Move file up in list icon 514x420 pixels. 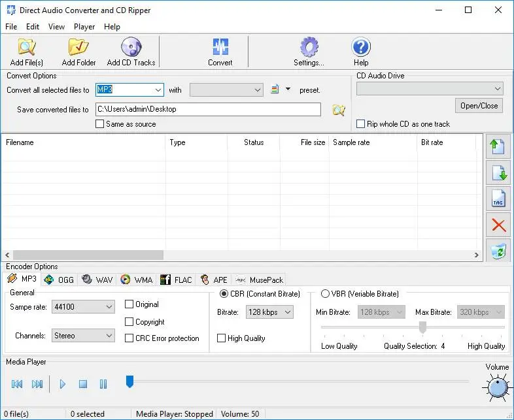click(x=498, y=147)
